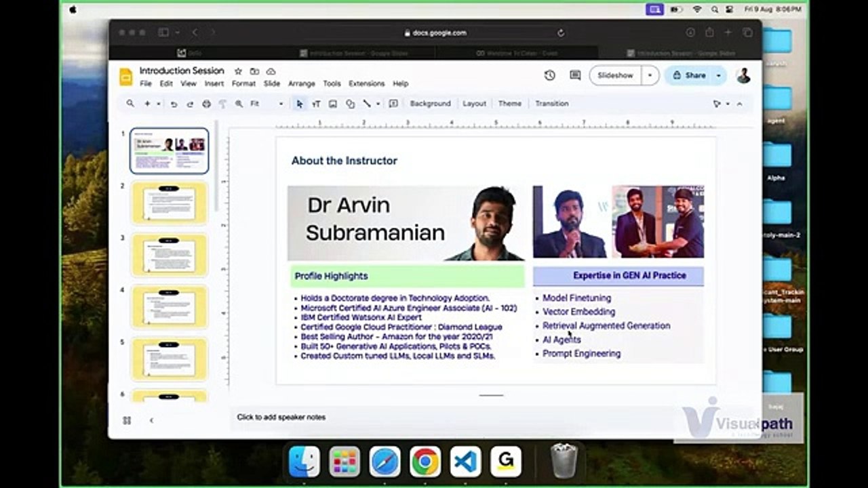Open the pointer mode dropdown arrow
The width and height of the screenshot is (868, 488).
[x=728, y=104]
